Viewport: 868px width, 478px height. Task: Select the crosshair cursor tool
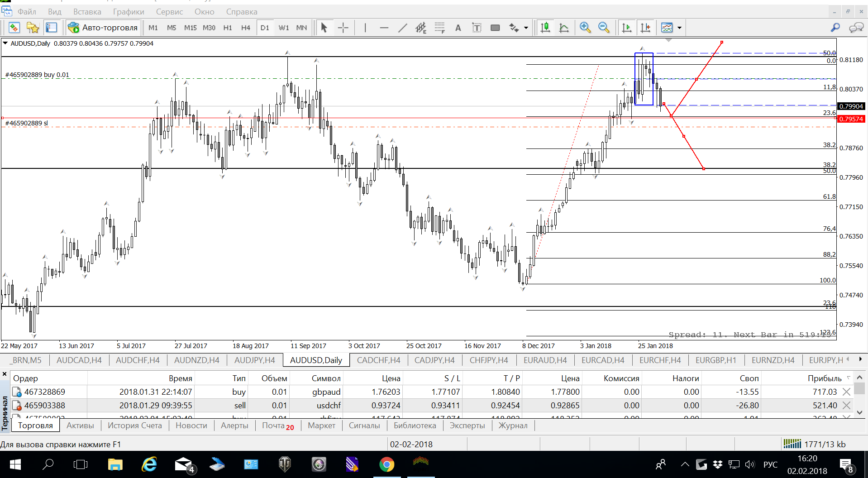click(x=343, y=28)
